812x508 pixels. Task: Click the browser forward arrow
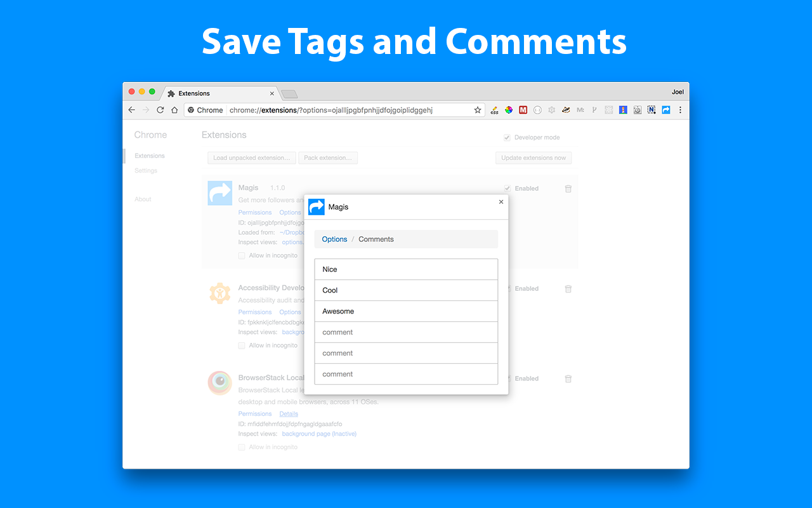coord(146,110)
